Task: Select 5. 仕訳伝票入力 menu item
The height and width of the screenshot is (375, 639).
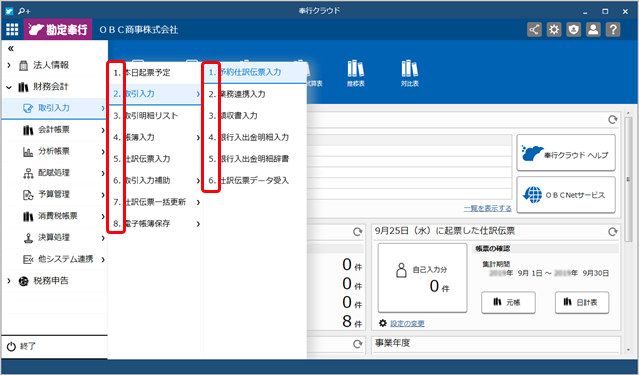Action: pyautogui.click(x=156, y=159)
